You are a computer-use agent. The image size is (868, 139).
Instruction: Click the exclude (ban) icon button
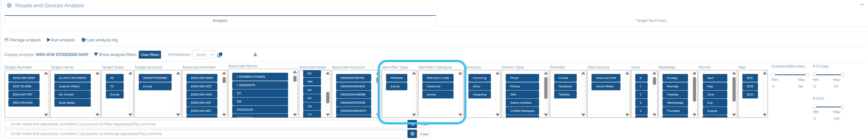412,134
